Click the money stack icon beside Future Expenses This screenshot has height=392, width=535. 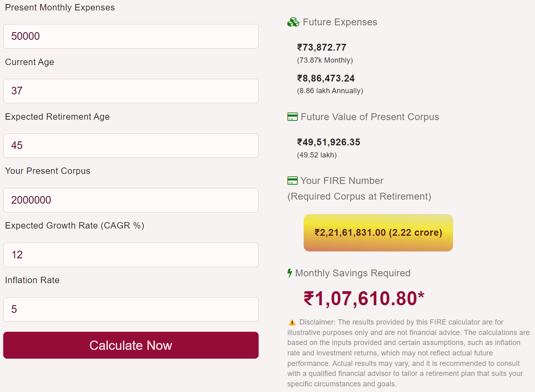(x=293, y=22)
